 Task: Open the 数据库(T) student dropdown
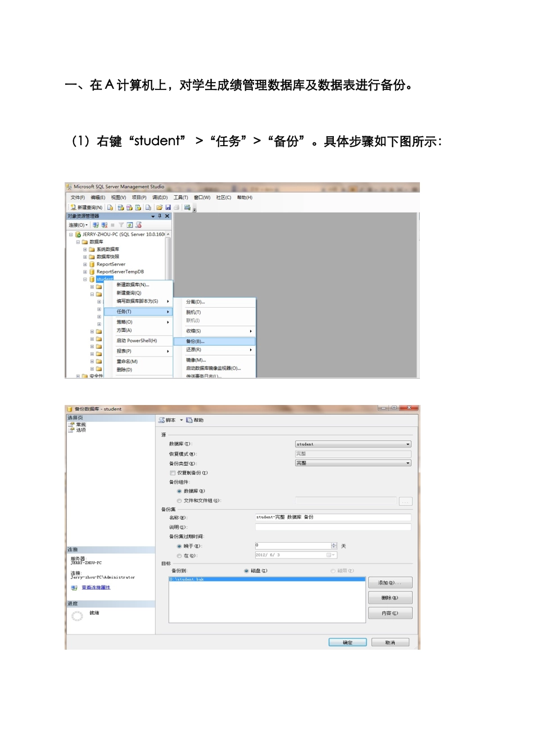353,444
